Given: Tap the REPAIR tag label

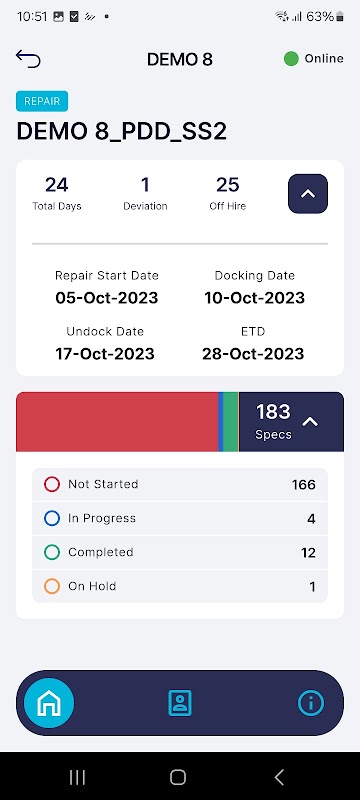Looking at the screenshot, I should [42, 101].
